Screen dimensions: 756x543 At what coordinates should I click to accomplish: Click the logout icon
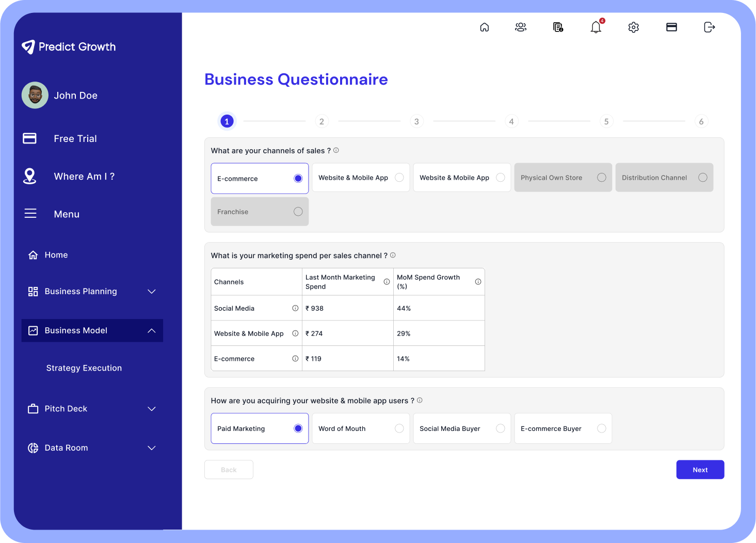(710, 27)
